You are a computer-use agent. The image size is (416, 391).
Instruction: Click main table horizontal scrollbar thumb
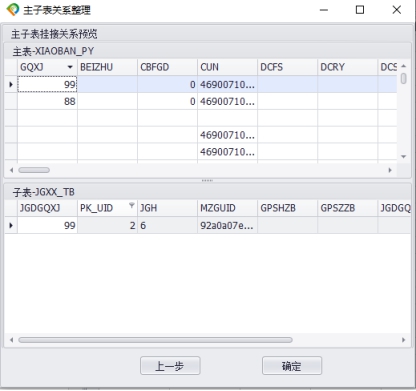[34, 170]
